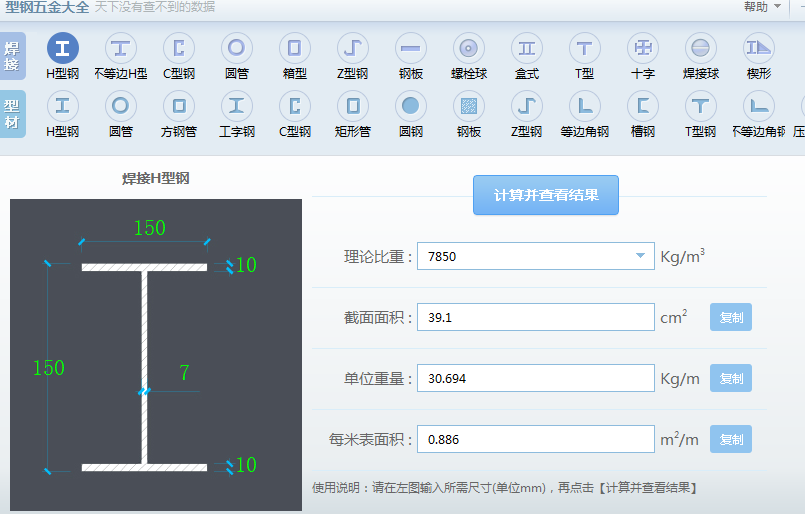Edit the bottom flange thickness 10 value
The image size is (805, 514).
pyautogui.click(x=246, y=465)
